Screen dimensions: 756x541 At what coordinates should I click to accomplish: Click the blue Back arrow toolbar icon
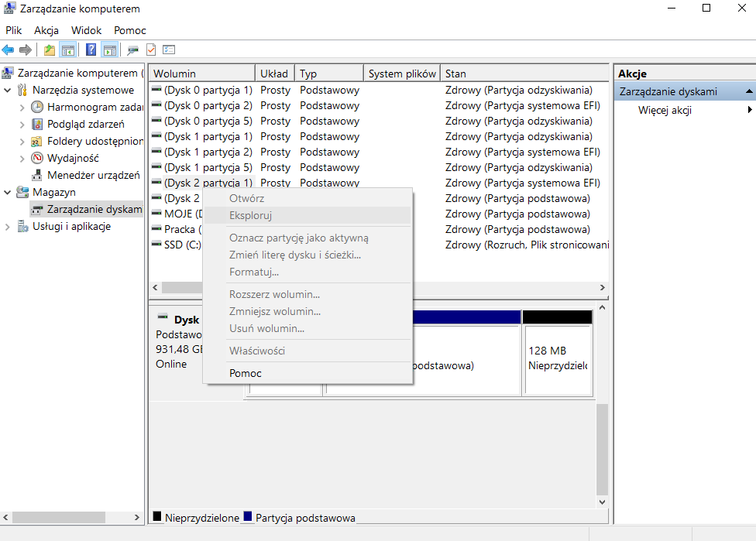(x=9, y=50)
